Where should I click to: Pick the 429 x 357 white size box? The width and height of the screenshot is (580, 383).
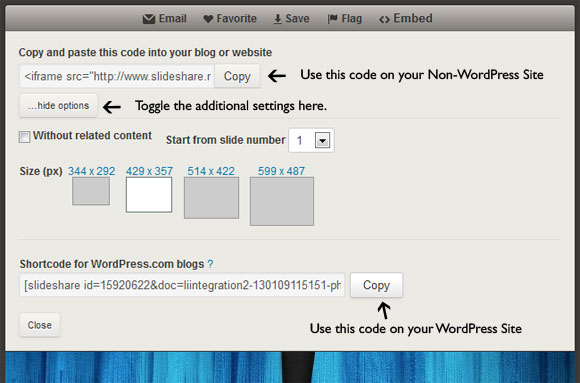click(x=149, y=195)
